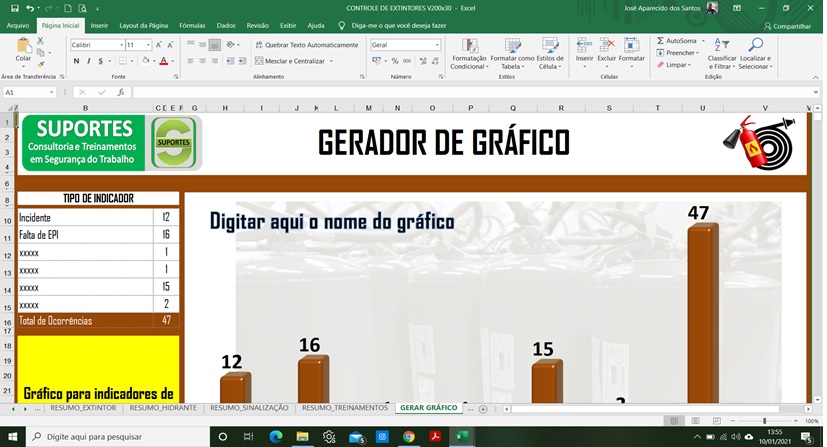
Task: Decrease font size with the smaller A icon
Action: [x=170, y=45]
